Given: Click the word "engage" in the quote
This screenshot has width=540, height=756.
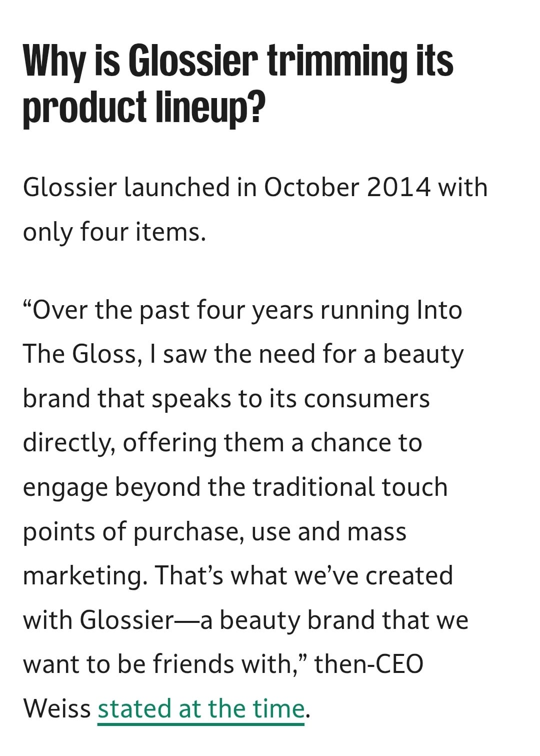Looking at the screenshot, I should click(65, 488).
